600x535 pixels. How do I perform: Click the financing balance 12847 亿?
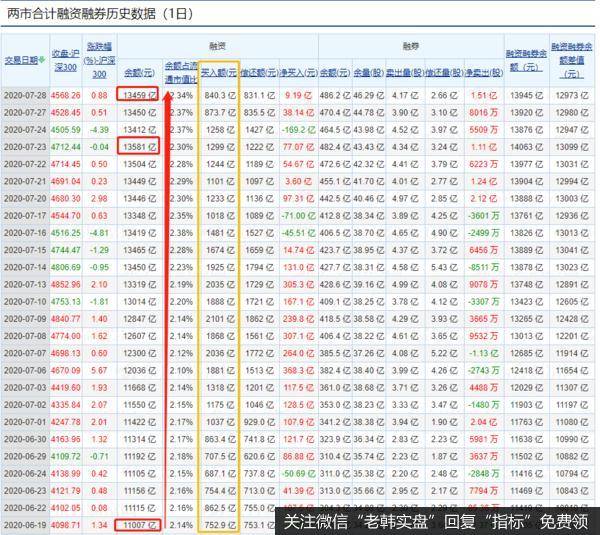click(139, 319)
